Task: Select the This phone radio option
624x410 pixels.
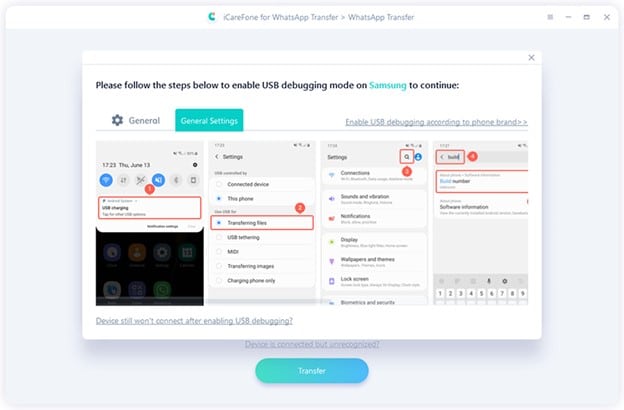Action: tap(262, 198)
